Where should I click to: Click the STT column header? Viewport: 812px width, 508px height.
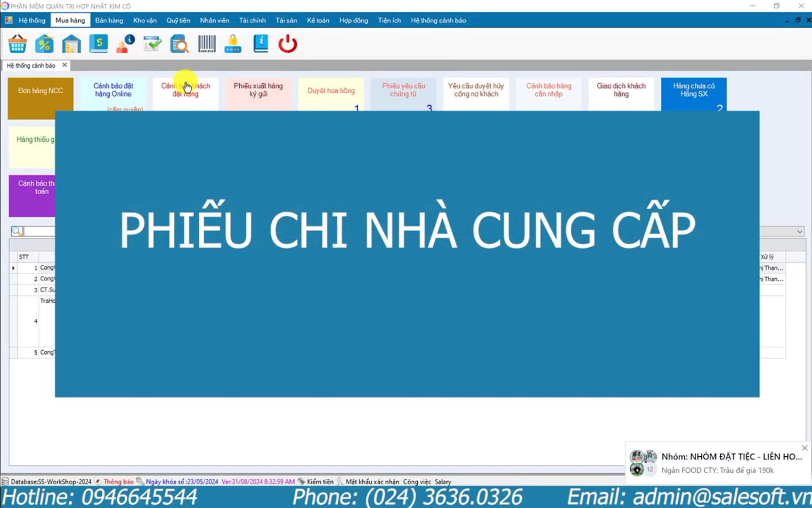pyautogui.click(x=28, y=257)
